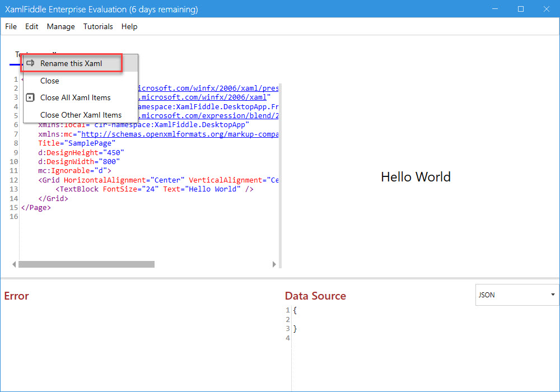
Task: Open the Manage menu
Action: click(60, 26)
